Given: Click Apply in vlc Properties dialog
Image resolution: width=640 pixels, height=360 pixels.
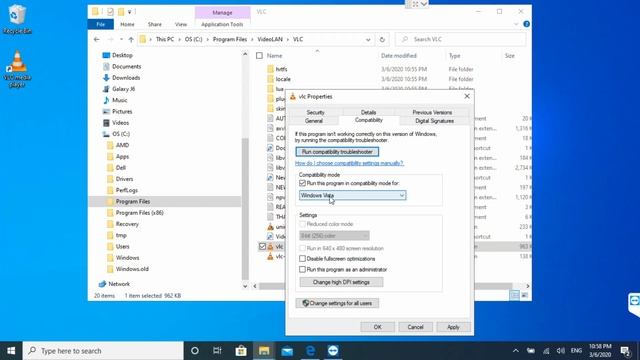Looking at the screenshot, I should (453, 327).
